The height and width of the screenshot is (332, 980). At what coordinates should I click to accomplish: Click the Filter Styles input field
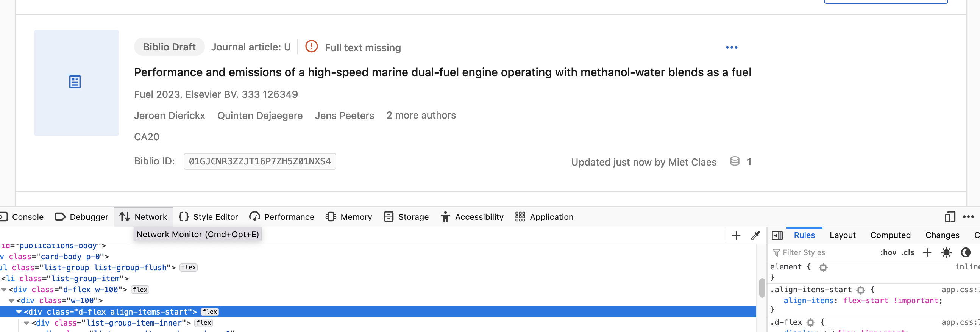point(810,252)
